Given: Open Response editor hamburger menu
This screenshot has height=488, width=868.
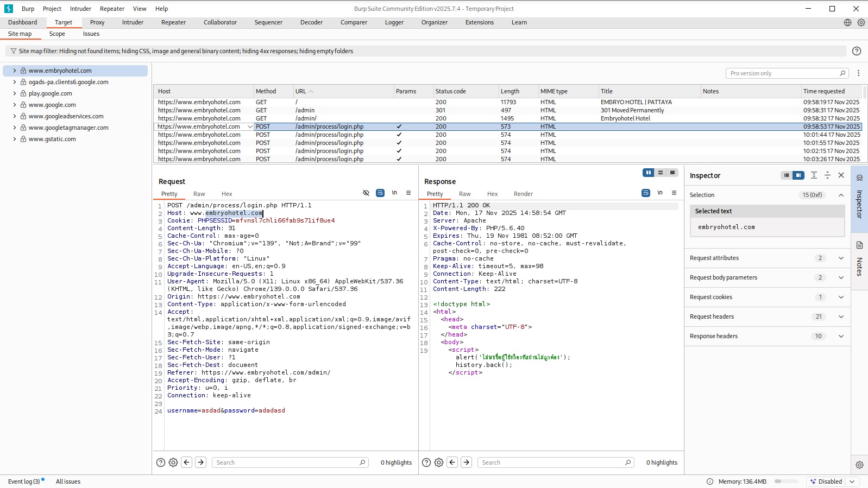Looking at the screenshot, I should pos(674,193).
